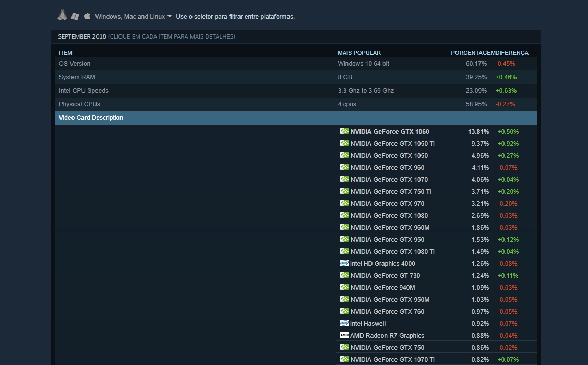Click the Intel logo beside Intel Haswell

point(344,323)
